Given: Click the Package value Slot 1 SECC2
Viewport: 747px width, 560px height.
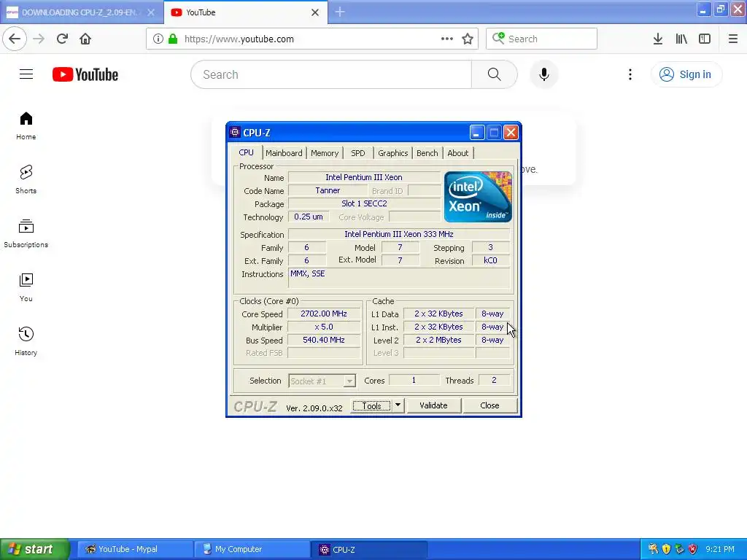Looking at the screenshot, I should [364, 203].
